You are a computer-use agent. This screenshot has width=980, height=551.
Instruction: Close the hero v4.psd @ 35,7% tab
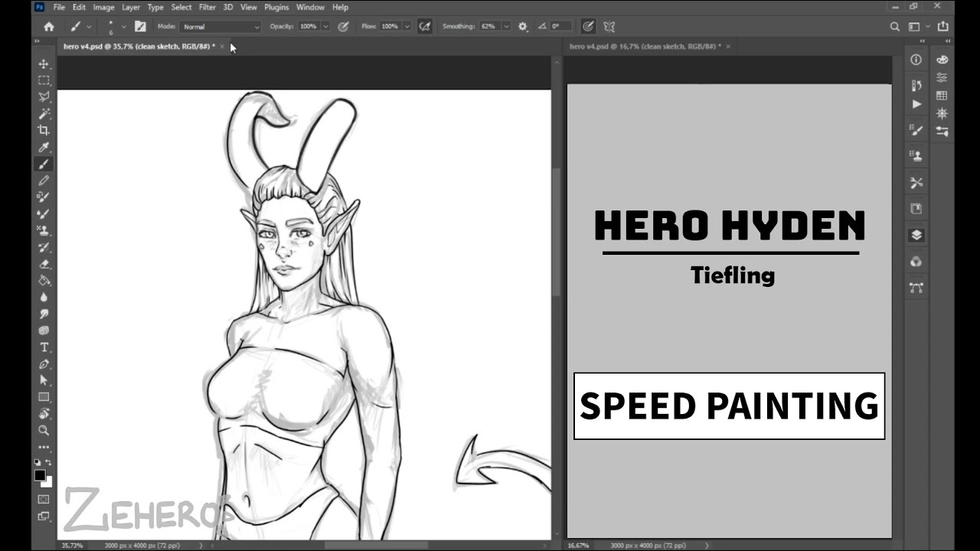pos(222,47)
